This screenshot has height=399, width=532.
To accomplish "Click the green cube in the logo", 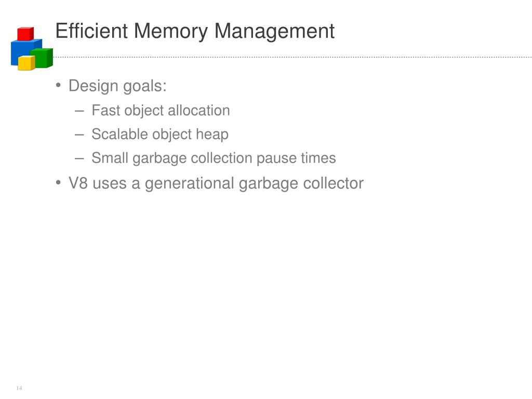I will (43, 58).
